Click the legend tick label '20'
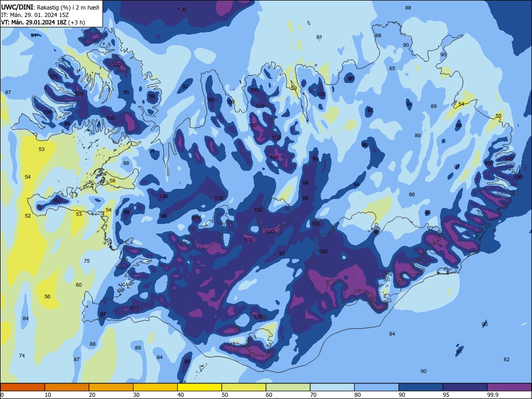Screen dimensions: 532x399 pos(92,395)
